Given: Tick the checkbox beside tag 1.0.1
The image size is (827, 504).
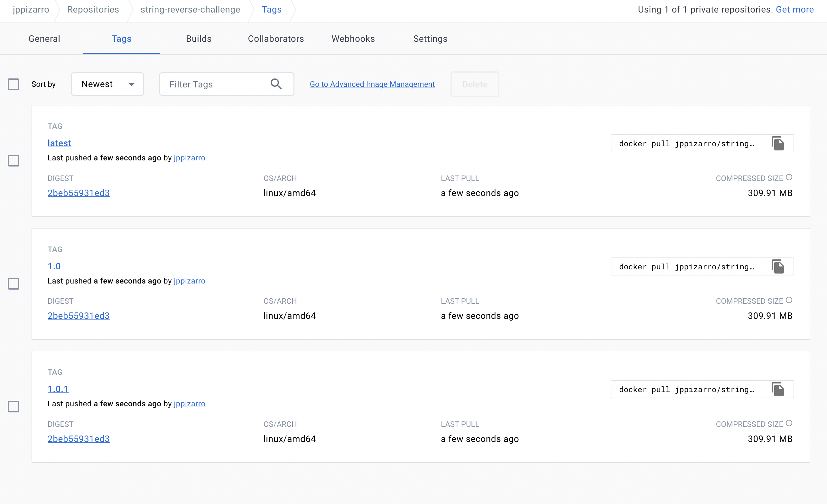Looking at the screenshot, I should 14,406.
